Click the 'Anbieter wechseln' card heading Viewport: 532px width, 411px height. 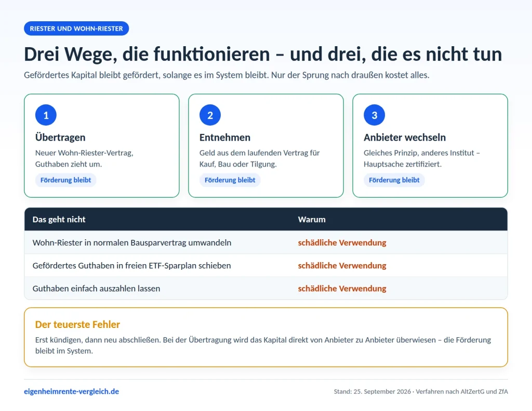click(x=405, y=137)
